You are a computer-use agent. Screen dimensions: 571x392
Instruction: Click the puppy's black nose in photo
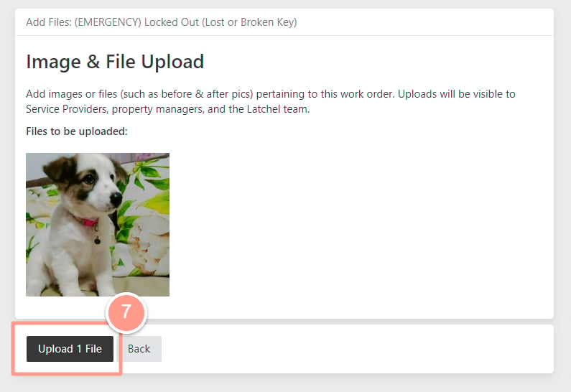click(116, 199)
